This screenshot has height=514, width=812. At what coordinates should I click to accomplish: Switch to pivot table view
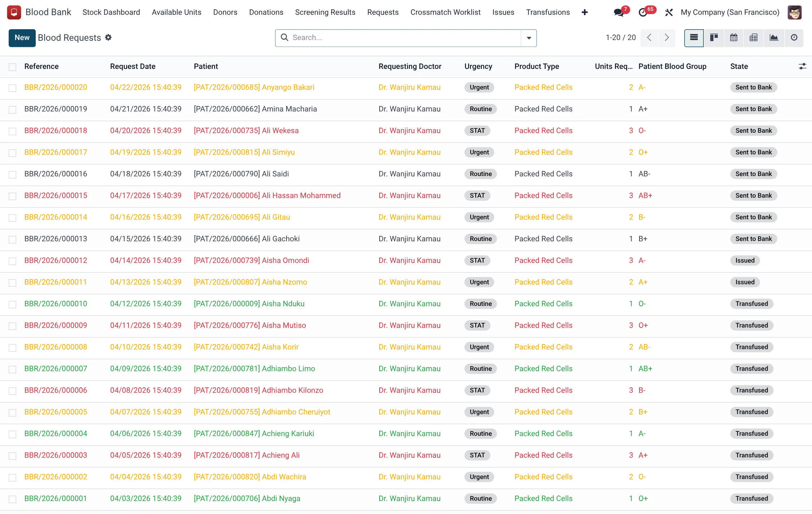point(754,38)
